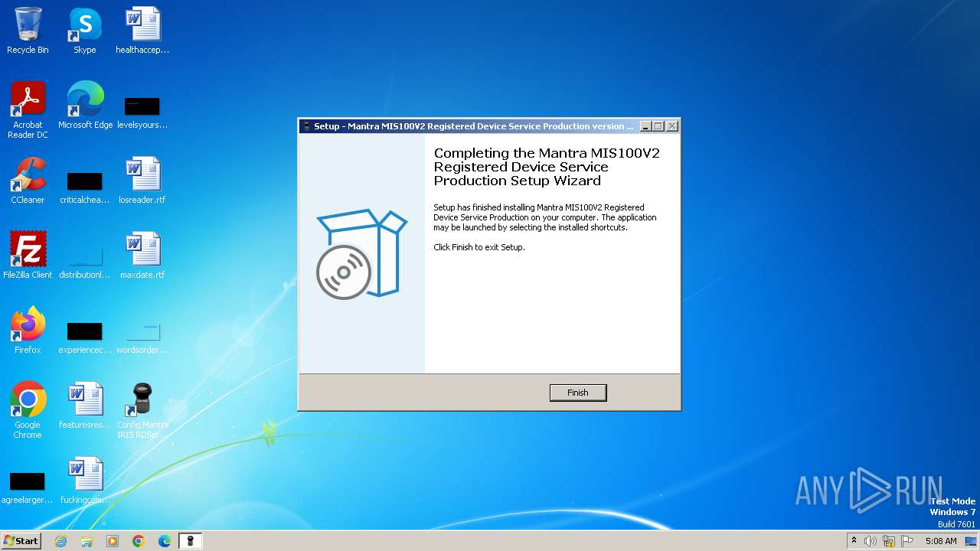Select the wordsorder… desktop file

pyautogui.click(x=142, y=336)
